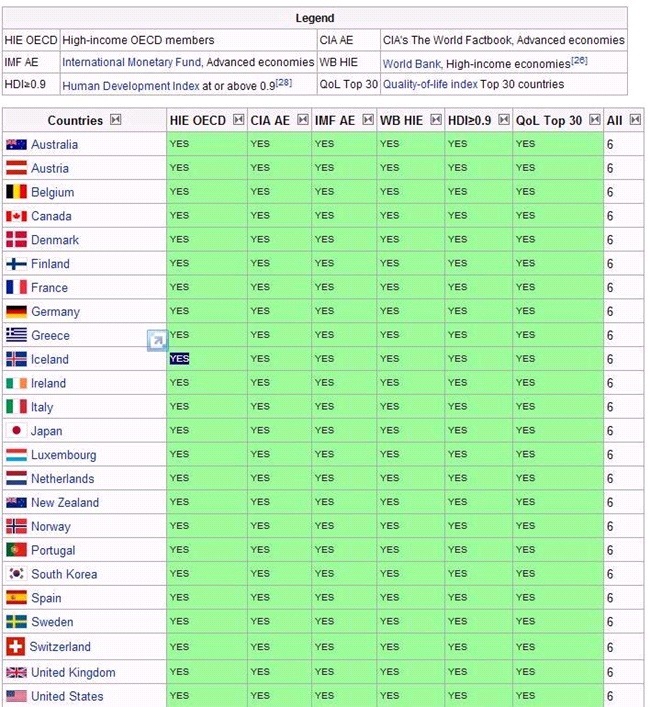Screen dimensions: 650x707
Task: Open the International Monetary Fund link
Action: [x=132, y=62]
